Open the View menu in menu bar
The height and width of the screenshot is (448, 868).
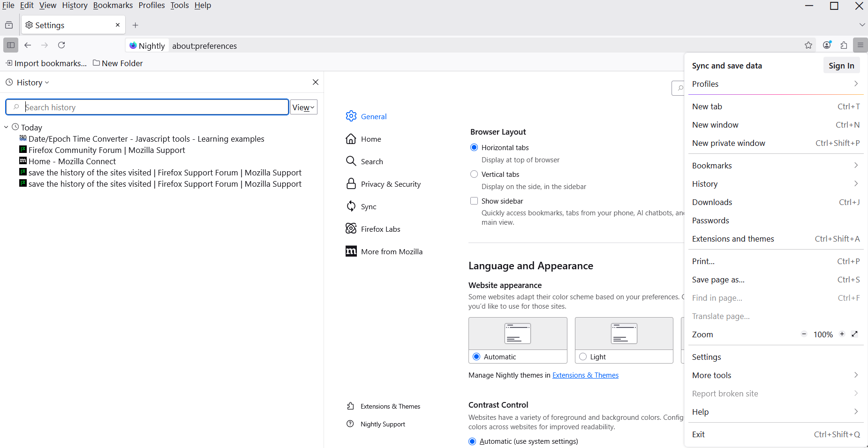pyautogui.click(x=47, y=5)
